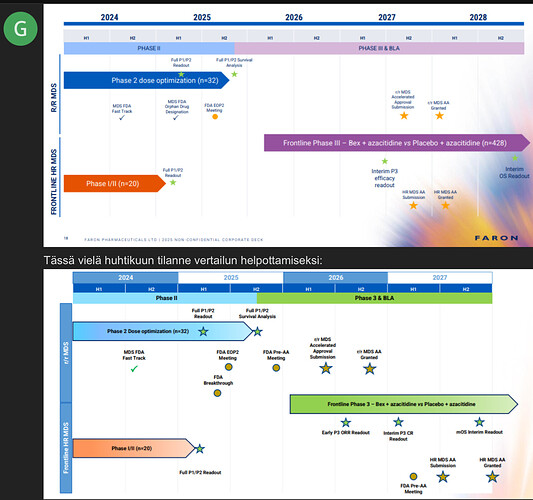Click checkmark under MDS FDA Orphan Drug Designation

coord(175,118)
